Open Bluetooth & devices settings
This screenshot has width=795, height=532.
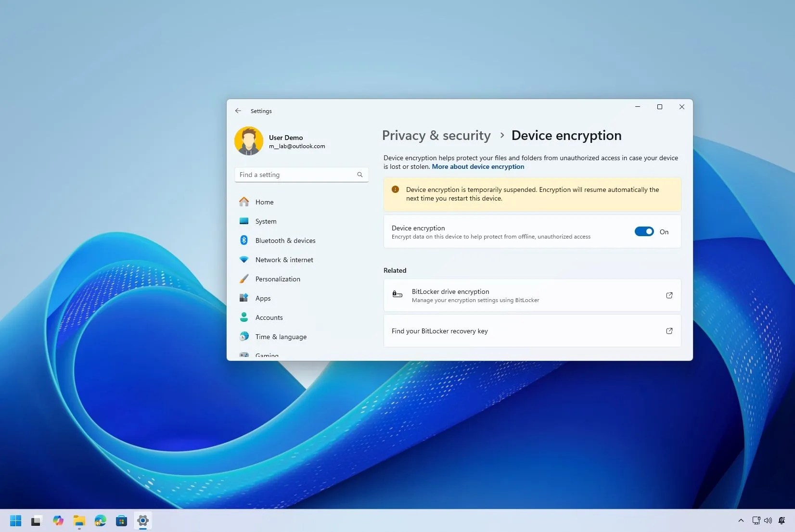tap(286, 240)
